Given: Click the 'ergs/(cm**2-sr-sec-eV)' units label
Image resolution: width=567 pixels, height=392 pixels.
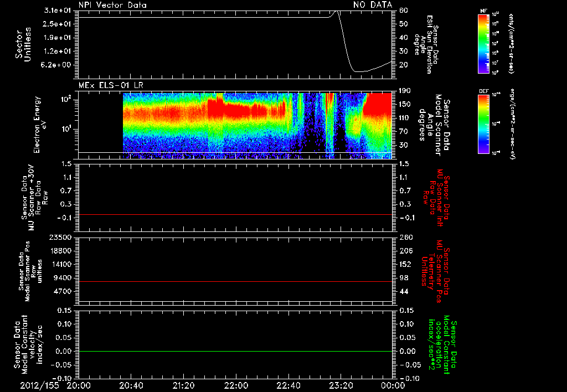Looking at the screenshot, I should pos(513,124).
